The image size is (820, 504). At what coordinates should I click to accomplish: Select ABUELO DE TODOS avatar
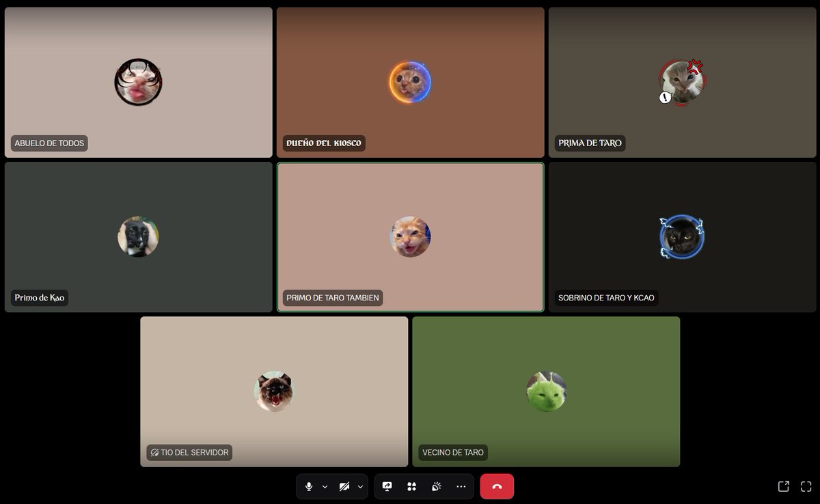pos(139,83)
